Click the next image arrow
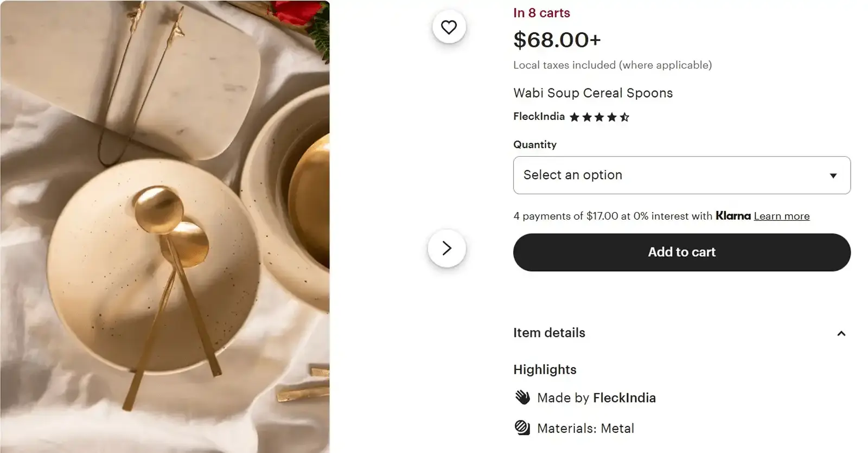This screenshot has height=453, width=868. (x=447, y=248)
